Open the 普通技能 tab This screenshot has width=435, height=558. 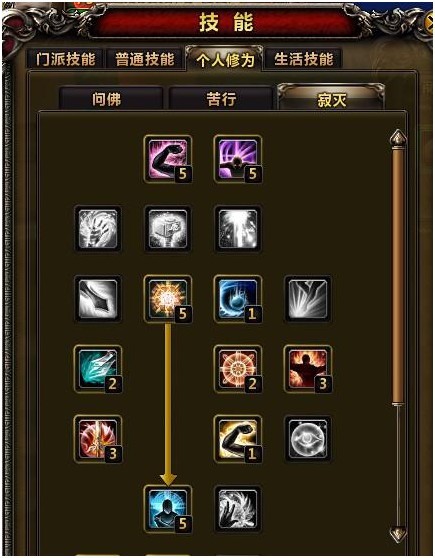[x=145, y=59]
